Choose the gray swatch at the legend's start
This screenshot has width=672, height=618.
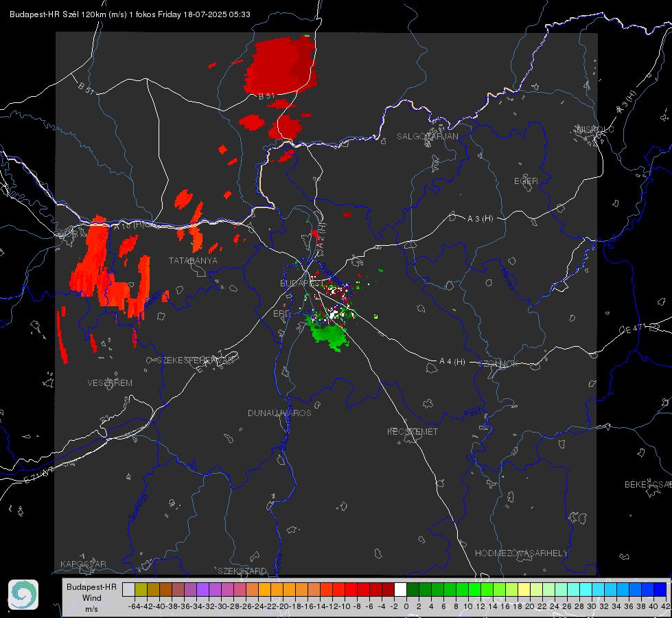point(128,589)
